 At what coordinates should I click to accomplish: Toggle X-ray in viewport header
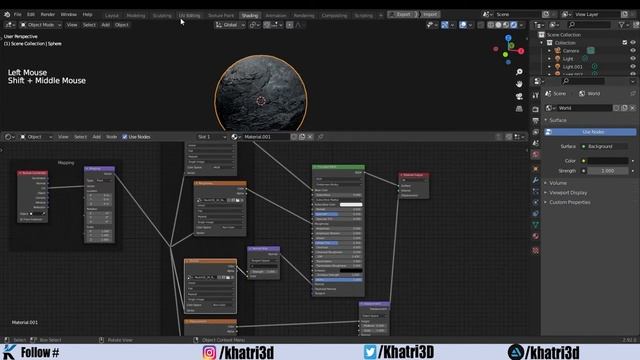point(480,25)
